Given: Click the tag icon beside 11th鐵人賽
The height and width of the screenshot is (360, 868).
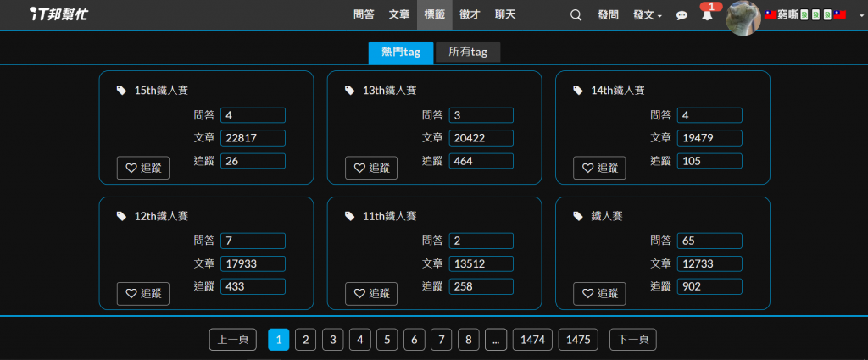Looking at the screenshot, I should coord(349,216).
